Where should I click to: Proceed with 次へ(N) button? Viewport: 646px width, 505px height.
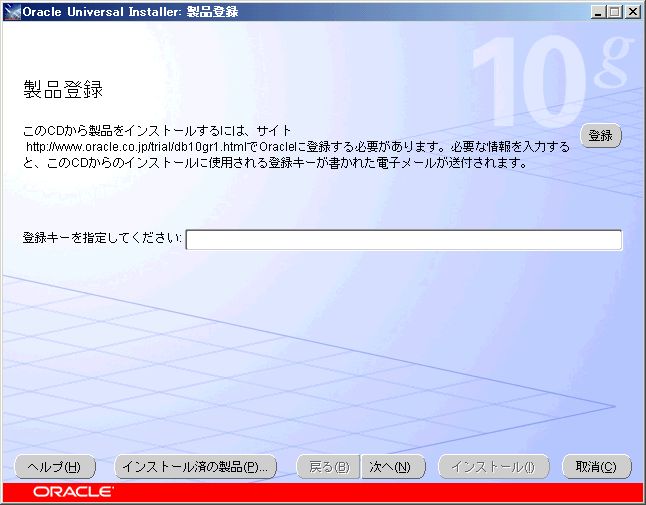(x=393, y=467)
